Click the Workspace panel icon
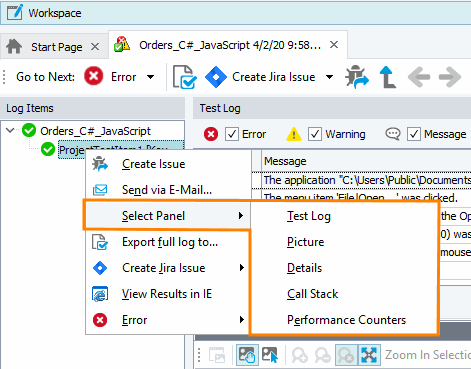This screenshot has height=369, width=471. (x=15, y=12)
